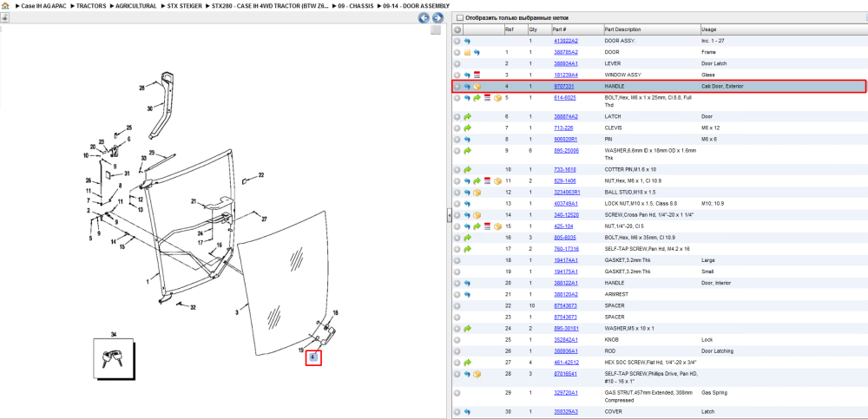
Task: Open the 09 - CHASSIS breadcrumb level
Action: tap(356, 5)
